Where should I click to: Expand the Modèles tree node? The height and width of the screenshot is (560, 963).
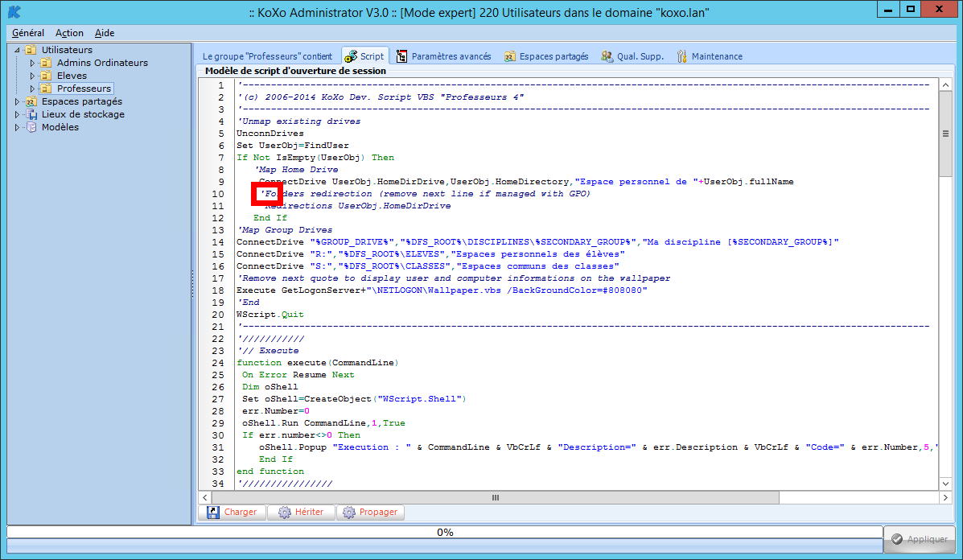[x=17, y=127]
